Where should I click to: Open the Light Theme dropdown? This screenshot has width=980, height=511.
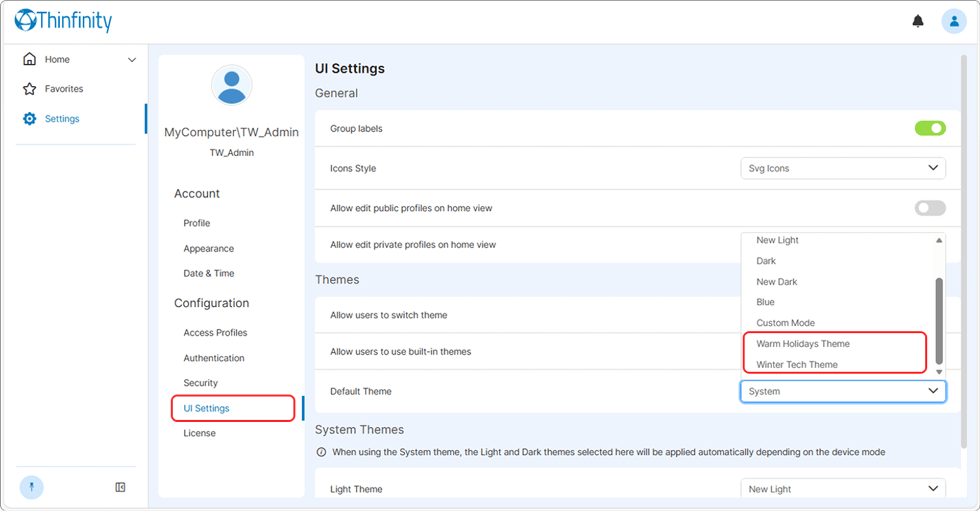point(843,488)
